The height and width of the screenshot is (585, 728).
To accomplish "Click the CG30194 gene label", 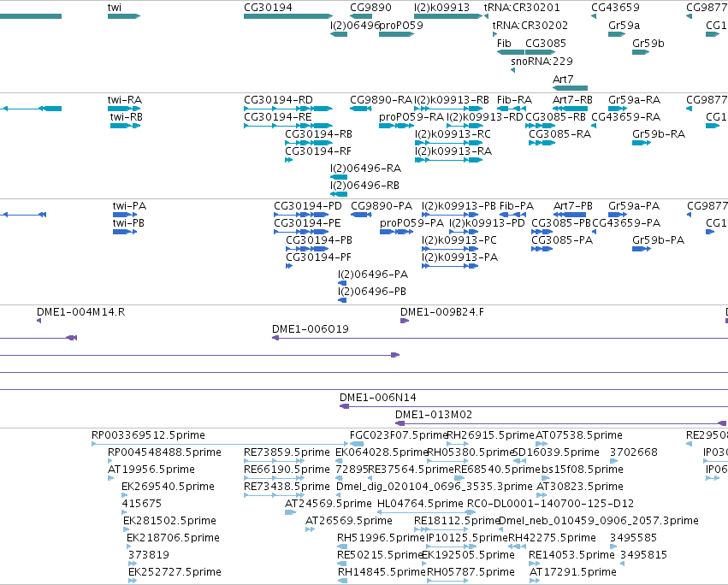I will tap(268, 8).
